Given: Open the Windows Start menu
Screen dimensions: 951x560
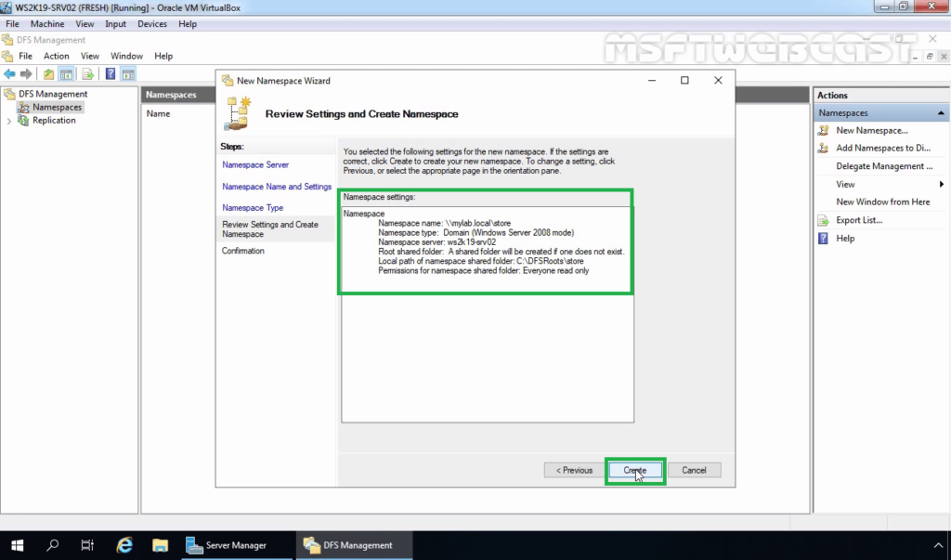Looking at the screenshot, I should [17, 545].
